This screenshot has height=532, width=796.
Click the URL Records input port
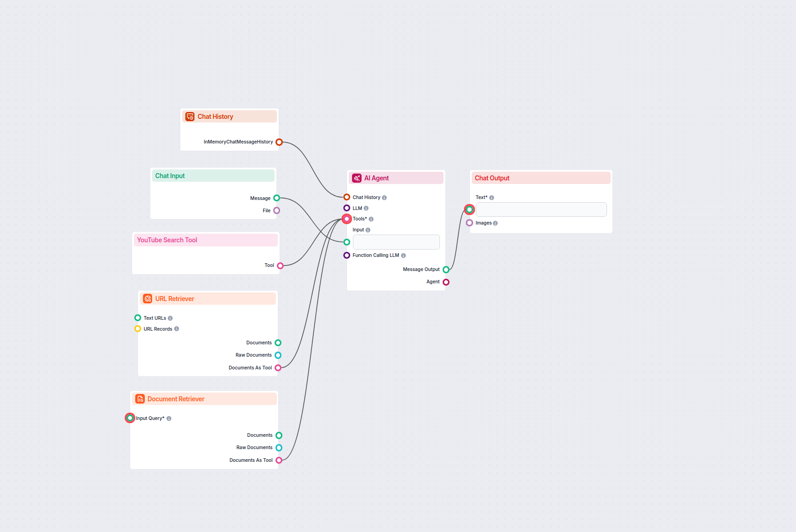pos(138,329)
